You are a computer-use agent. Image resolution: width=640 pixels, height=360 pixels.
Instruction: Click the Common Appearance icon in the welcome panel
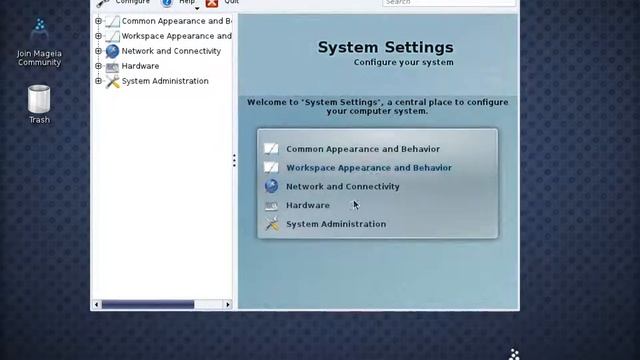tap(271, 149)
